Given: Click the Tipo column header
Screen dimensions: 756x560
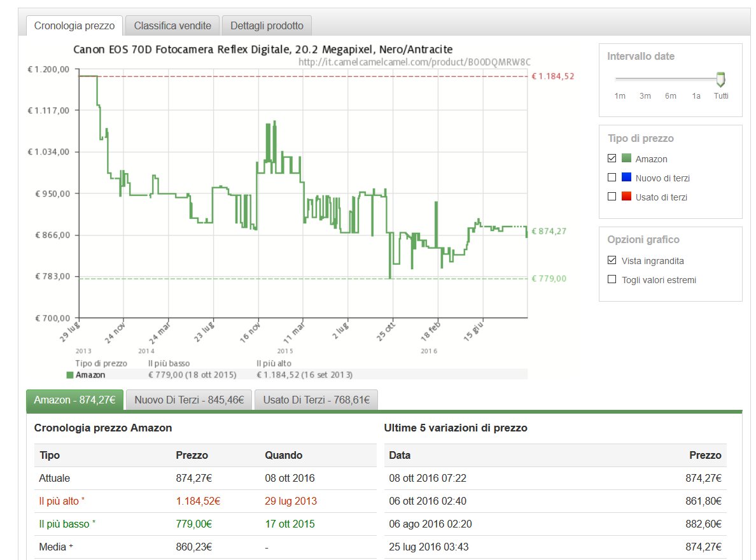Looking at the screenshot, I should (50, 456).
